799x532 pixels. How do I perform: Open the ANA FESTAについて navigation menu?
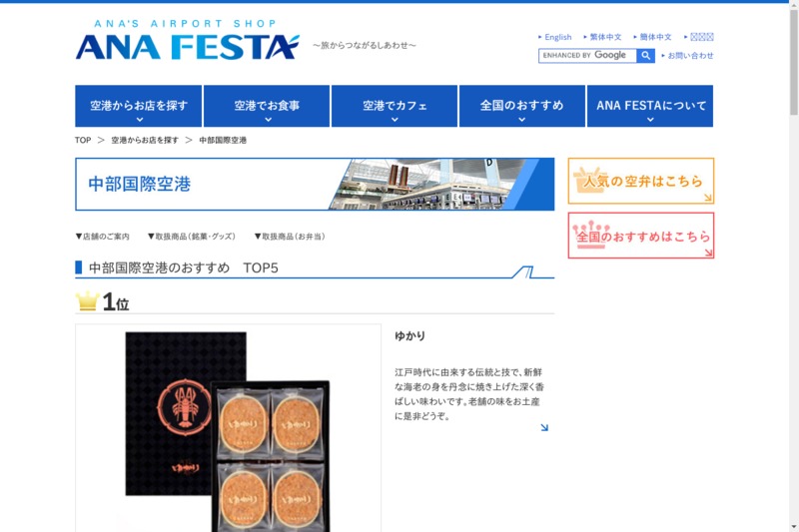pyautogui.click(x=650, y=106)
